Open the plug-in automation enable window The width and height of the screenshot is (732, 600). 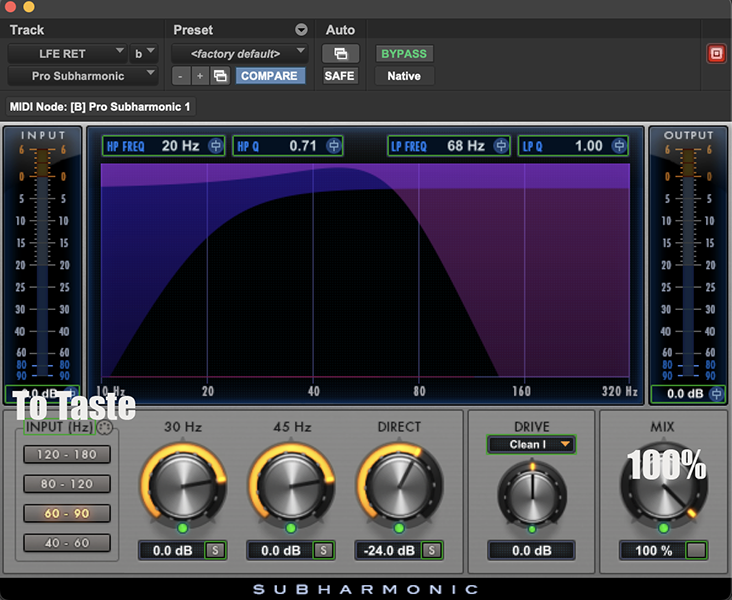(341, 53)
